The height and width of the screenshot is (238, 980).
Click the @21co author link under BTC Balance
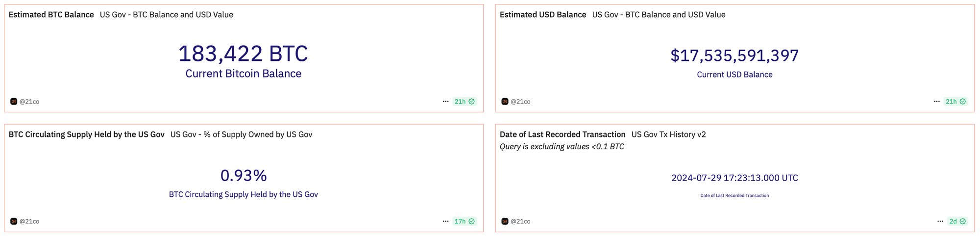tap(29, 102)
